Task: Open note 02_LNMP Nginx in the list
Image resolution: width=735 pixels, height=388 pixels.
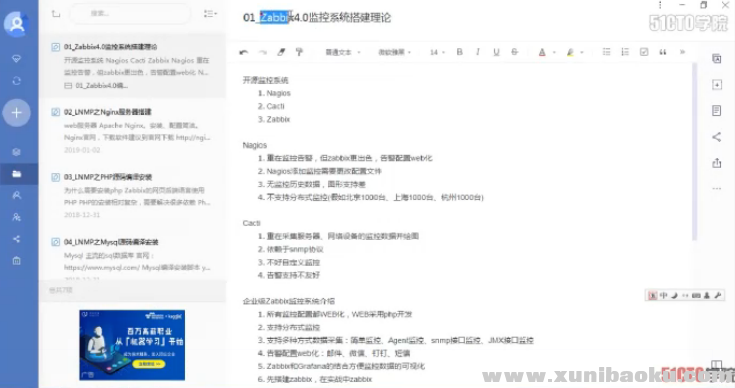Action: point(132,131)
